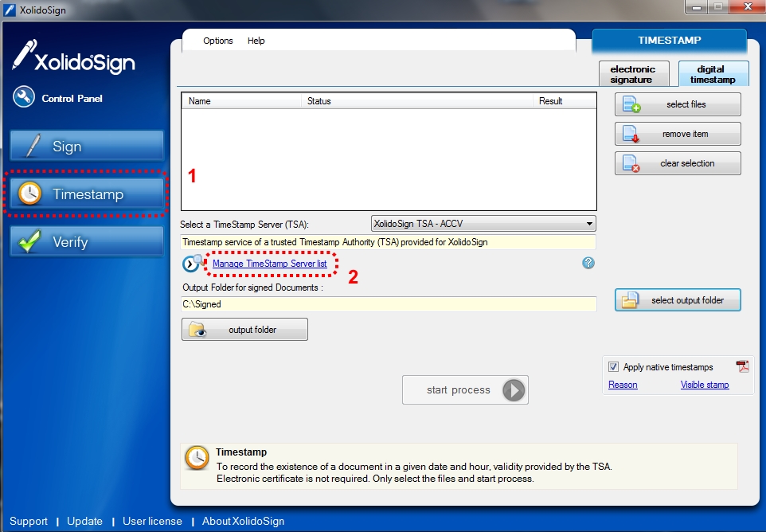Switch to the electronic signature tab

pos(634,74)
